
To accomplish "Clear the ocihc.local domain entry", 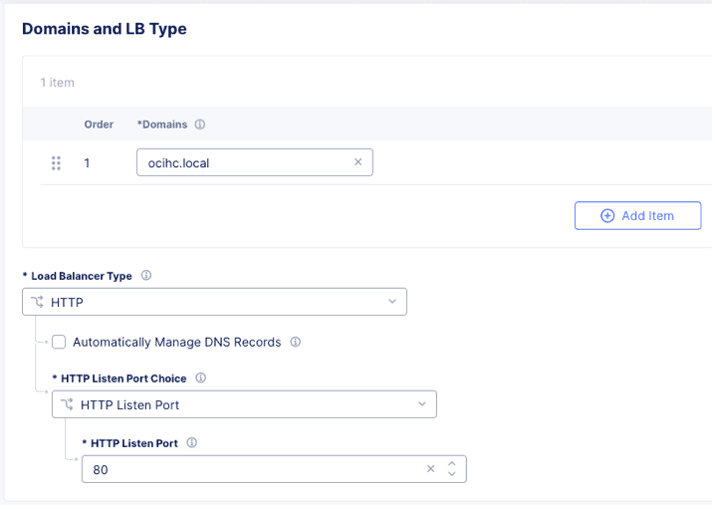I will pos(358,162).
